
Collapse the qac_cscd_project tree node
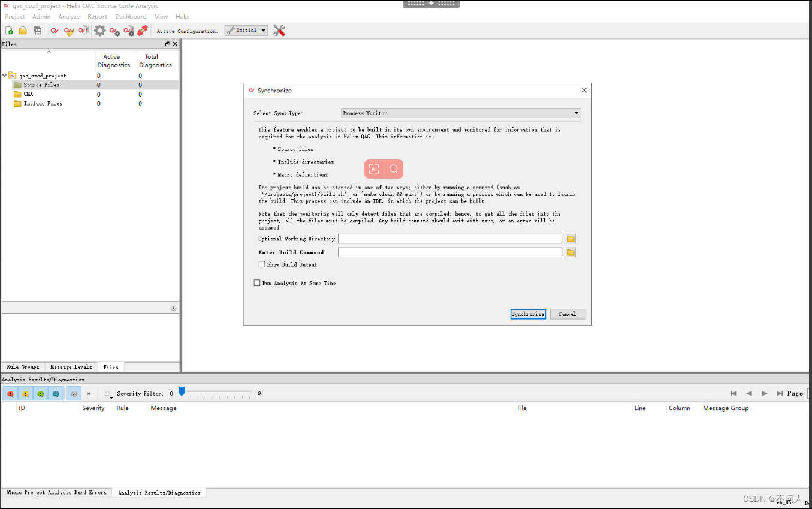pos(4,76)
